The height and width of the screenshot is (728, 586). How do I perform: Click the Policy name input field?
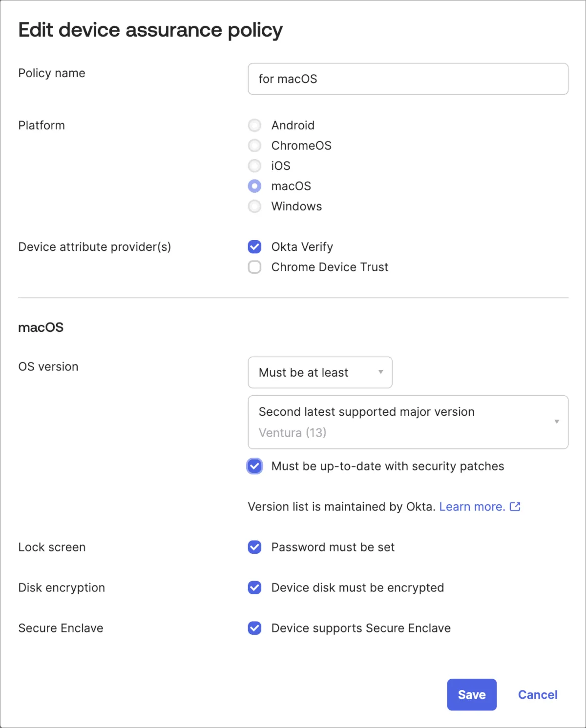407,79
